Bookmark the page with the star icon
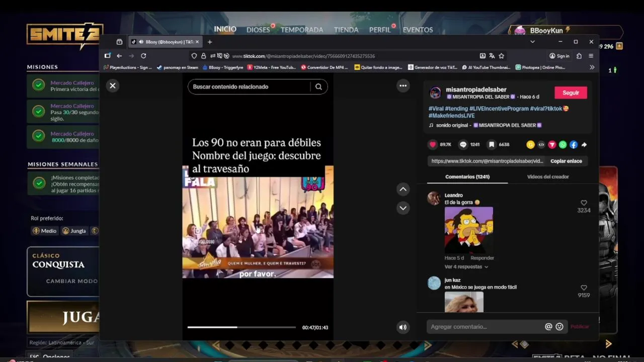 coord(501,56)
